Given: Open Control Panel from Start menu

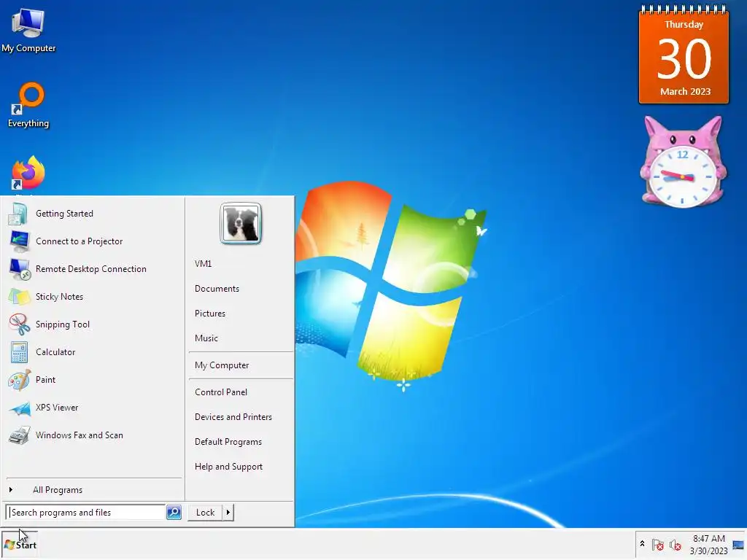Looking at the screenshot, I should (x=220, y=392).
